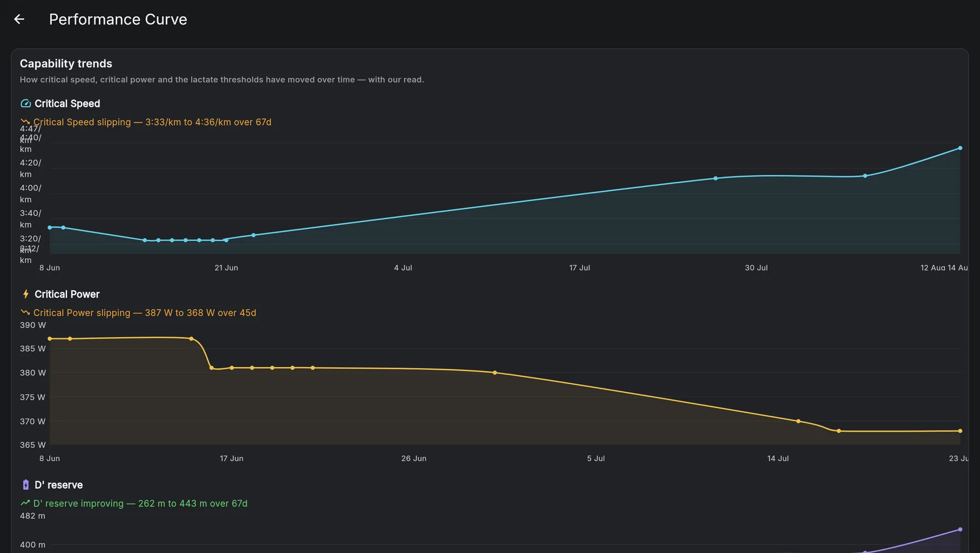
Task: Click the '17 Jun' date on Critical Power axis
Action: [231, 459]
